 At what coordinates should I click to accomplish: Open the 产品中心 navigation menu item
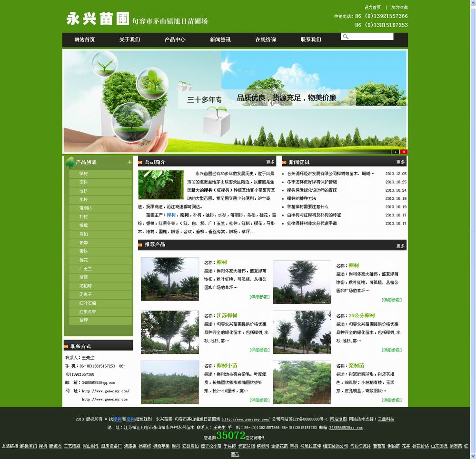(x=175, y=39)
